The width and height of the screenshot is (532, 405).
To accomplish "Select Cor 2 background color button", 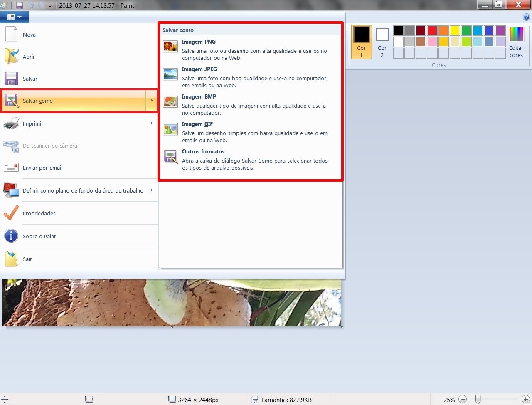I will (382, 42).
